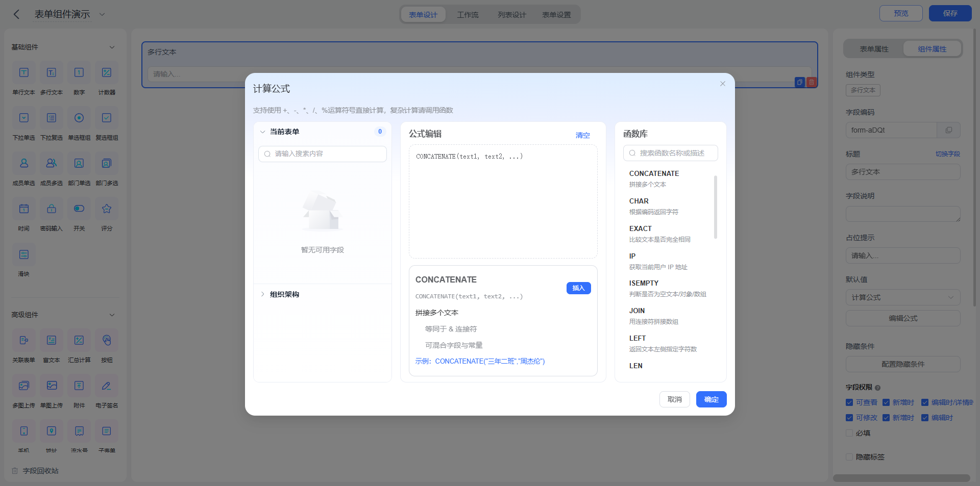Image resolution: width=980 pixels, height=486 pixels.
Task: Click the copy field code icon
Action: (x=948, y=130)
